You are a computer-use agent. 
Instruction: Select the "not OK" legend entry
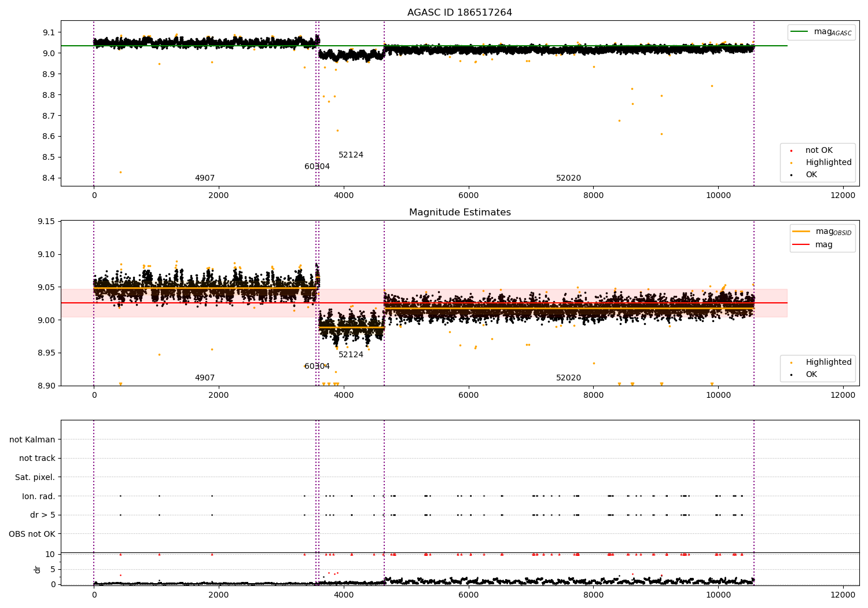819,151
